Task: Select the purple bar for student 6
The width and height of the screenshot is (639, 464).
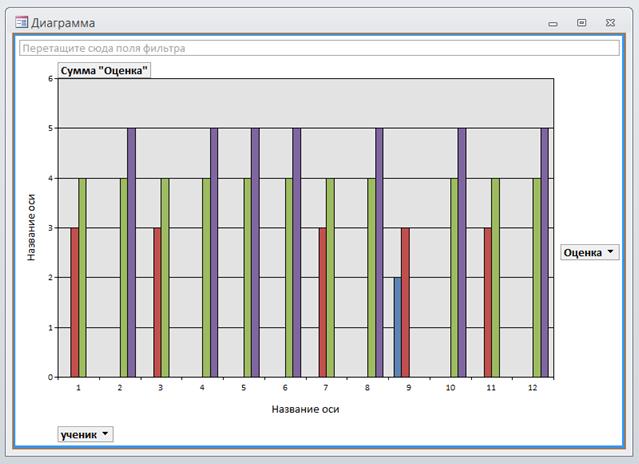Action: 297,253
